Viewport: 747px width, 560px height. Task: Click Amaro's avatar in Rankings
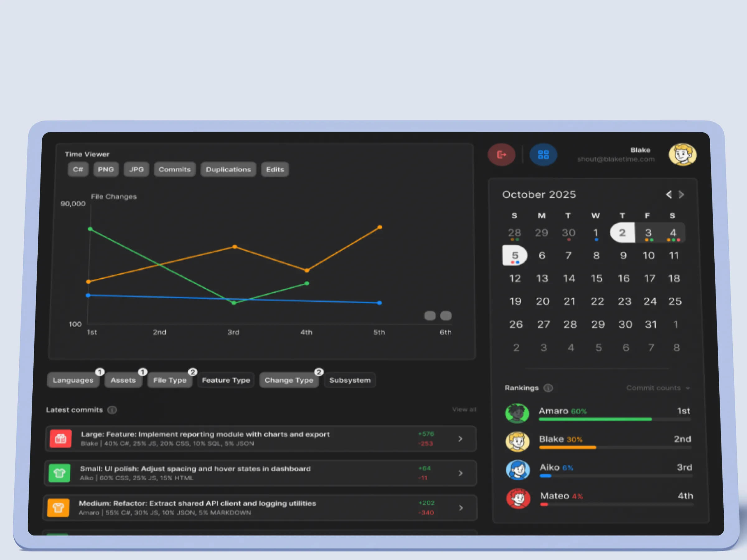517,413
